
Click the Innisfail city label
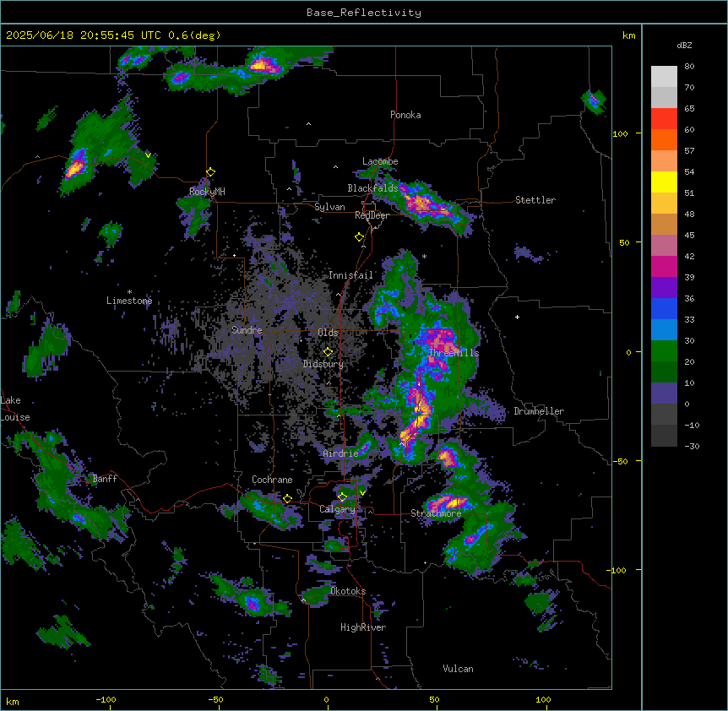(x=351, y=275)
